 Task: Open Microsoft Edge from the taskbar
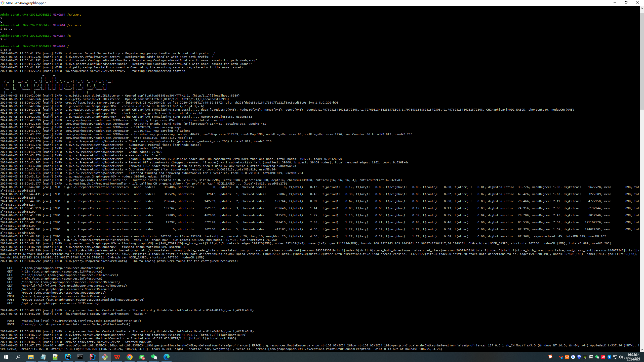click(166, 357)
